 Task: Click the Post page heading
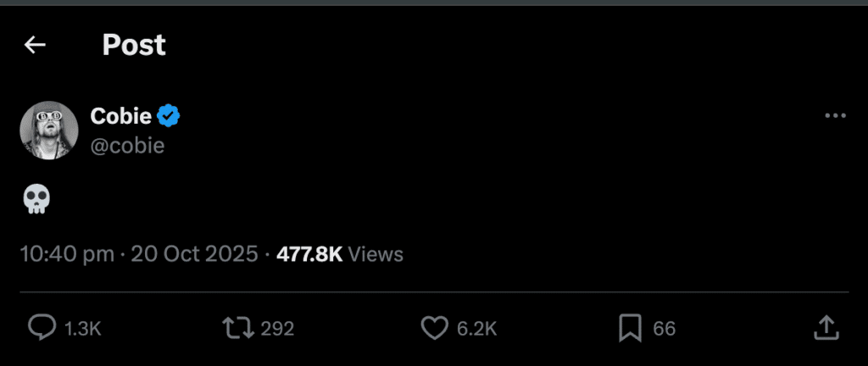coord(134,45)
